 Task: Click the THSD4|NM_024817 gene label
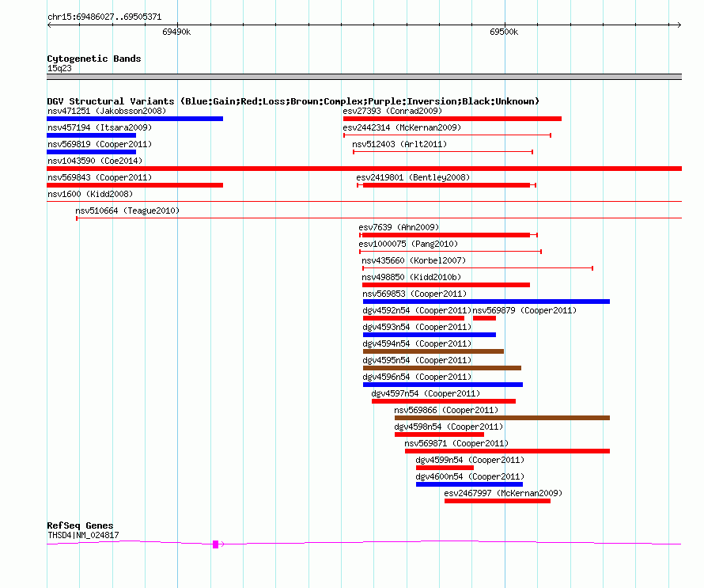(83, 535)
